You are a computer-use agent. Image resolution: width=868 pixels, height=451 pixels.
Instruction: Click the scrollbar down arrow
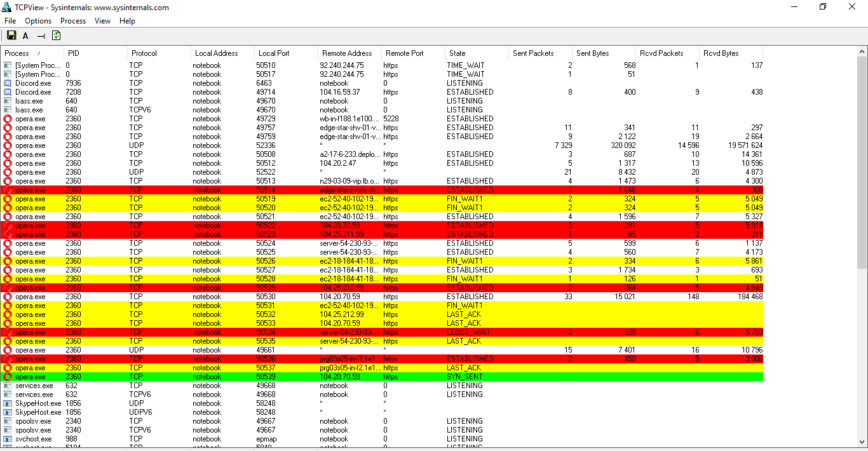point(862,442)
